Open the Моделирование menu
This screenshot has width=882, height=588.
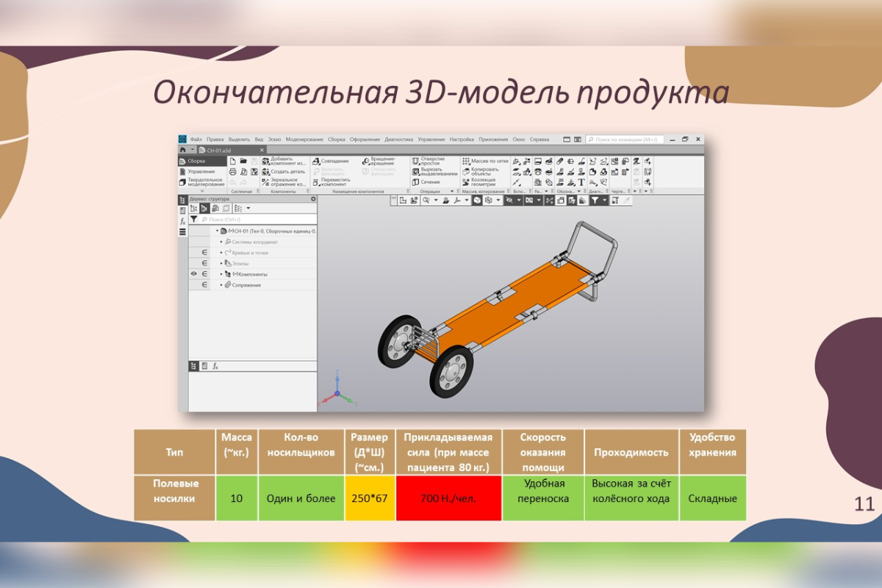coord(304,139)
